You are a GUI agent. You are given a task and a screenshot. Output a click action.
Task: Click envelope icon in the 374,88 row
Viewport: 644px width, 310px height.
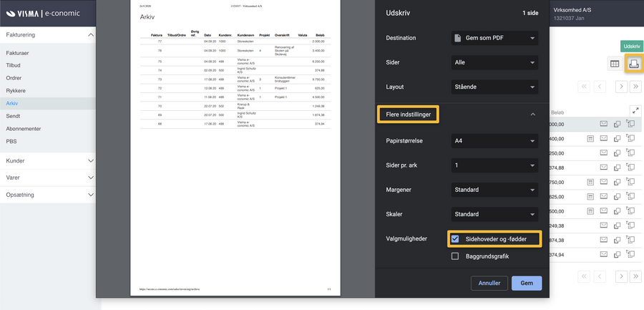tap(603, 168)
